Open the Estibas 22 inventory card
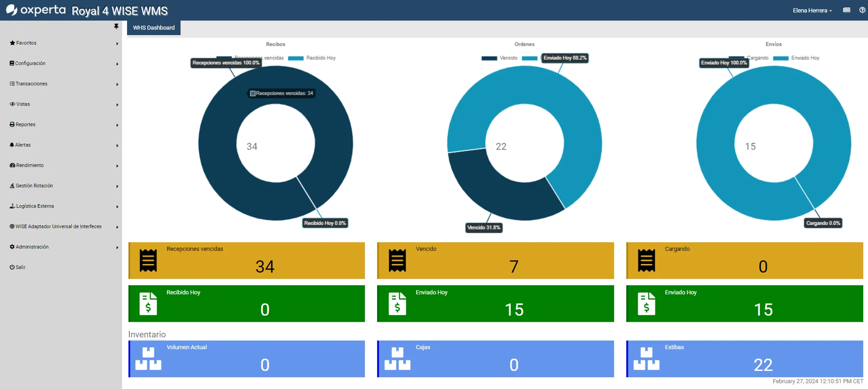 click(x=745, y=359)
